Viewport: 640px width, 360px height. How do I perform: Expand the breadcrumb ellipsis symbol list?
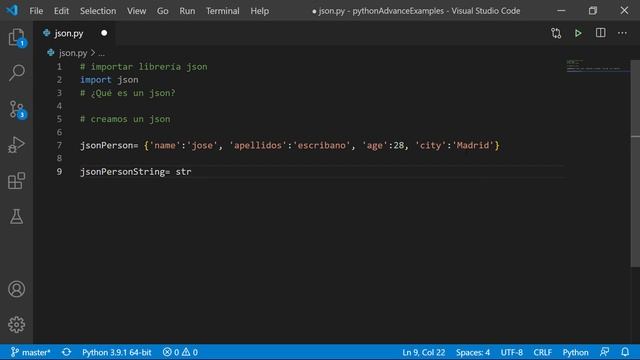coord(101,53)
